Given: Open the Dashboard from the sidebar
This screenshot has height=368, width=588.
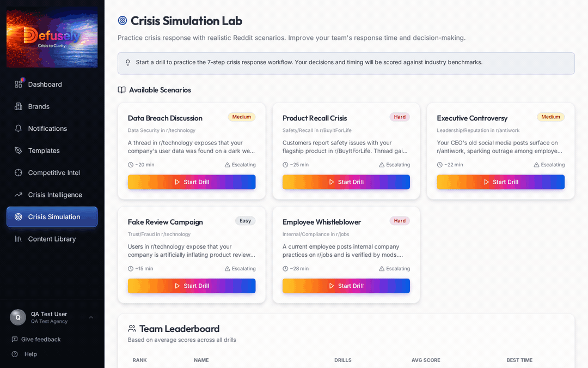Looking at the screenshot, I should click(x=45, y=84).
